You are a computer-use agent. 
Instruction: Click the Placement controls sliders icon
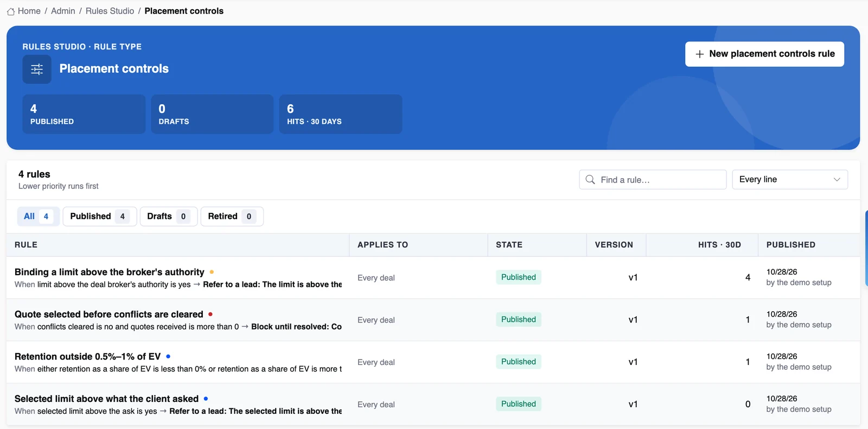click(37, 69)
